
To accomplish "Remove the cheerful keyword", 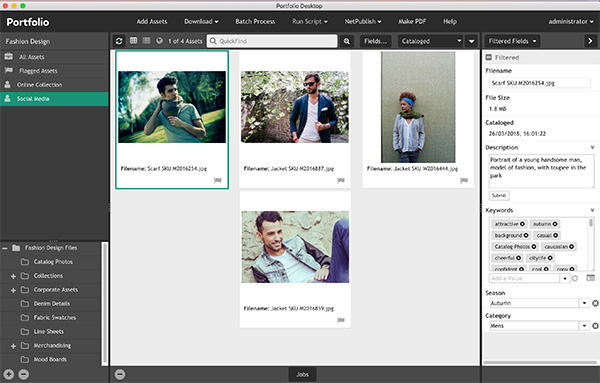I will [518, 258].
